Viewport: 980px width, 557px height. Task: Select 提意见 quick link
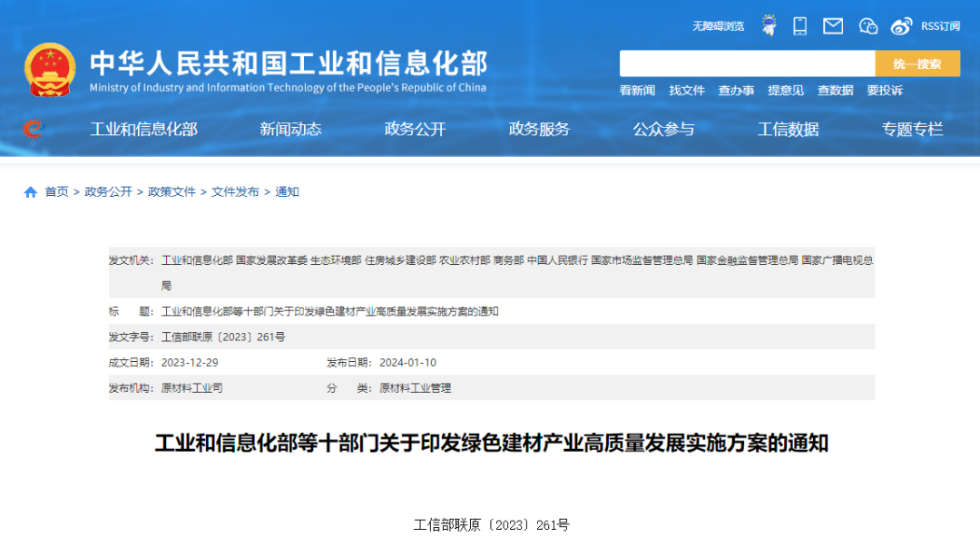click(786, 91)
